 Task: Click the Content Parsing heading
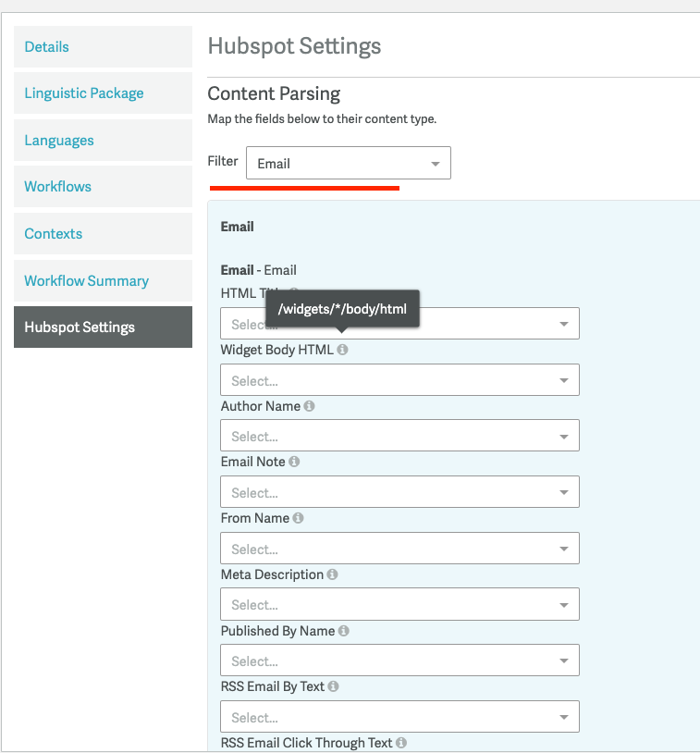coord(274,93)
